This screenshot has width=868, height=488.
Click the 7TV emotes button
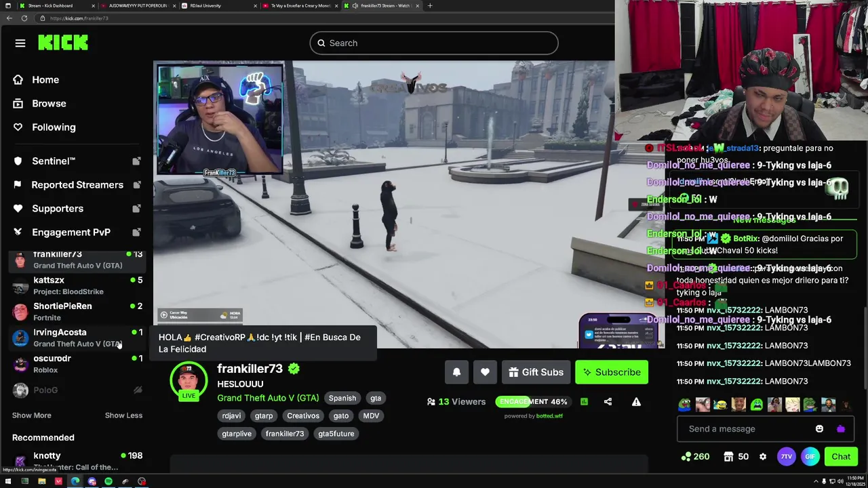(786, 457)
